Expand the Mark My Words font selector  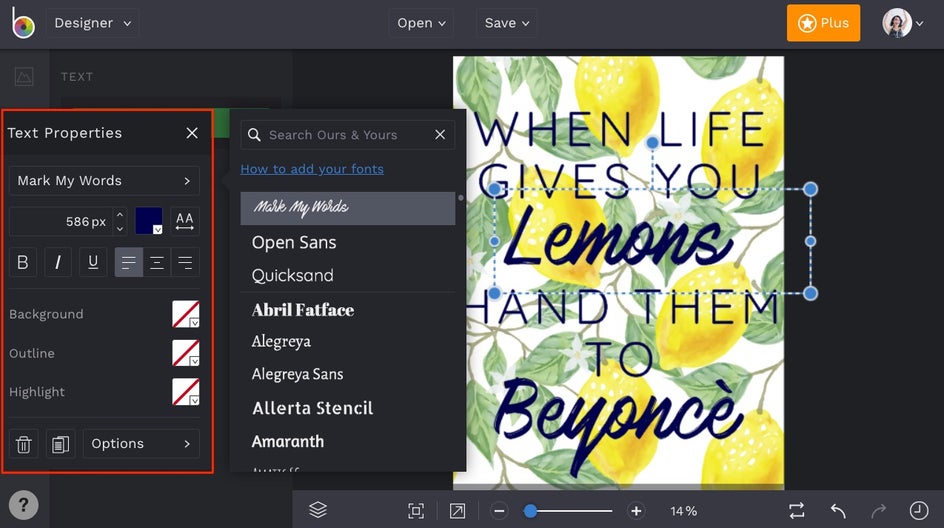pos(104,181)
